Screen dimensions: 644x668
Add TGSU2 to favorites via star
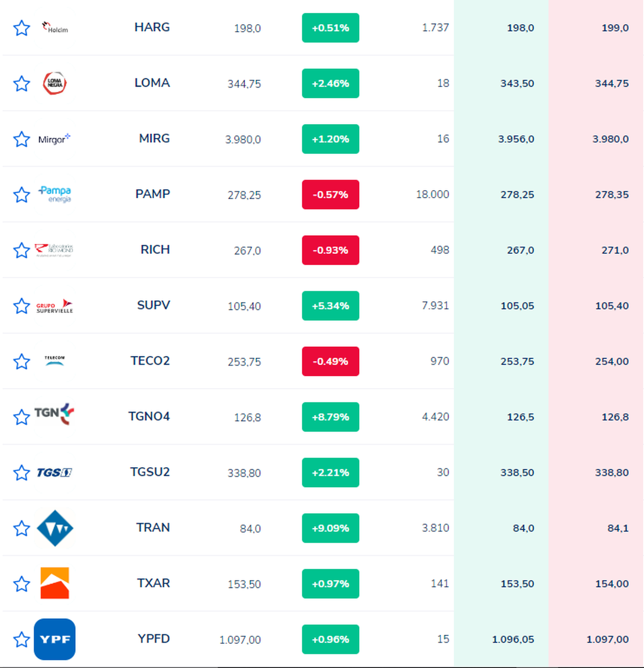pyautogui.click(x=21, y=473)
